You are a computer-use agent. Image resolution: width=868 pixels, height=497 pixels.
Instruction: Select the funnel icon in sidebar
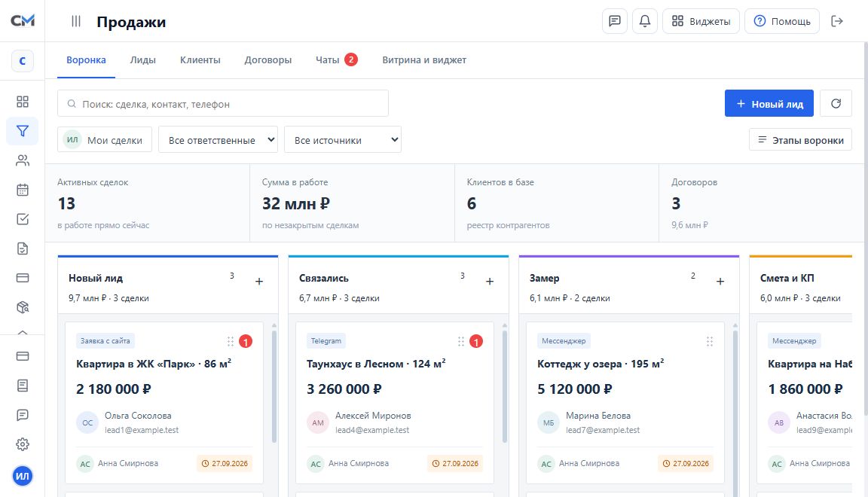point(23,131)
